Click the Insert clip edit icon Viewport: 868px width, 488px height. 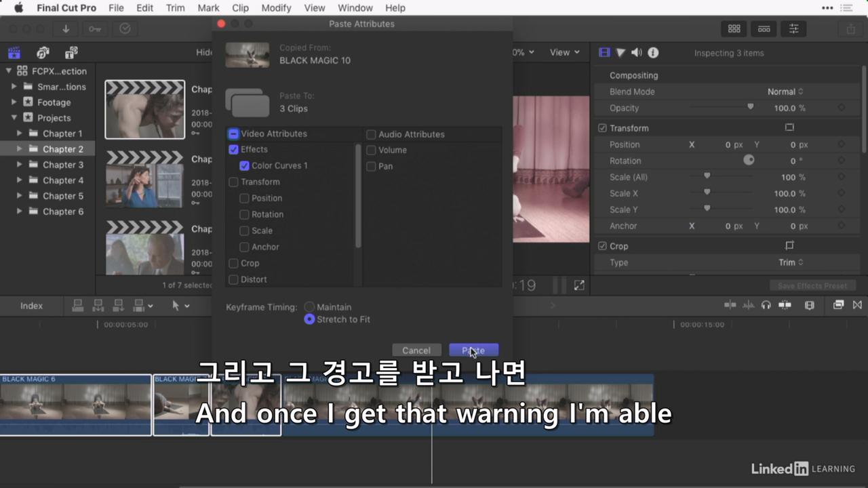[98, 306]
